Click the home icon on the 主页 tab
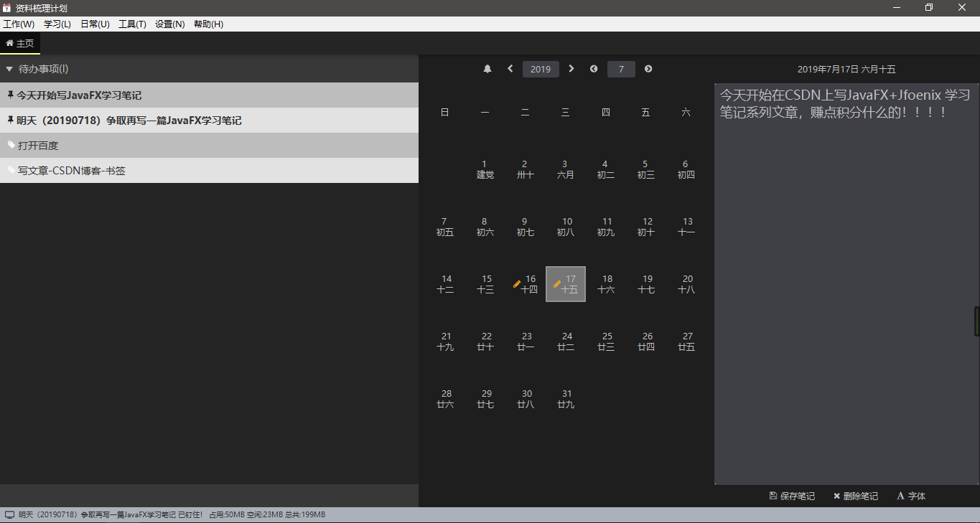Image resolution: width=980 pixels, height=523 pixels. coord(9,43)
